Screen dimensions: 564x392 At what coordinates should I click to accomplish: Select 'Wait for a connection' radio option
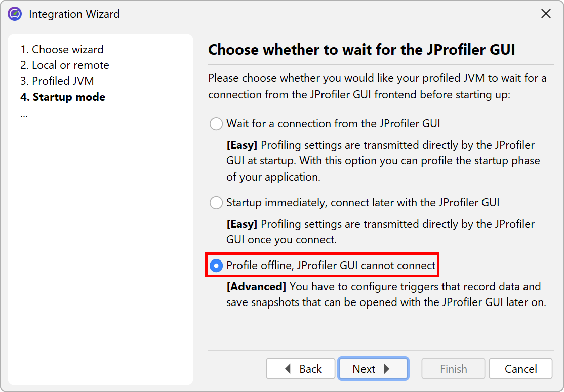coord(216,124)
